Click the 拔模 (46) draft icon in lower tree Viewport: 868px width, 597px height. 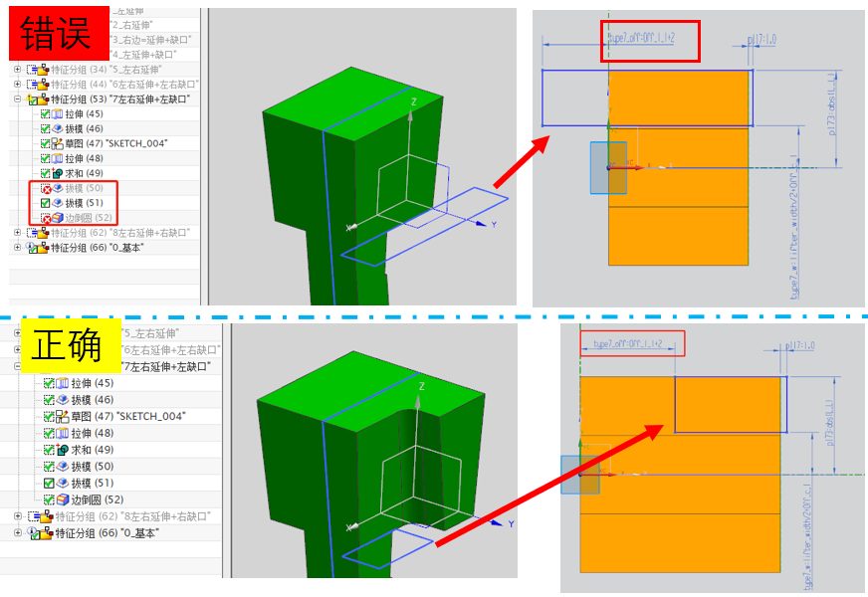click(62, 400)
